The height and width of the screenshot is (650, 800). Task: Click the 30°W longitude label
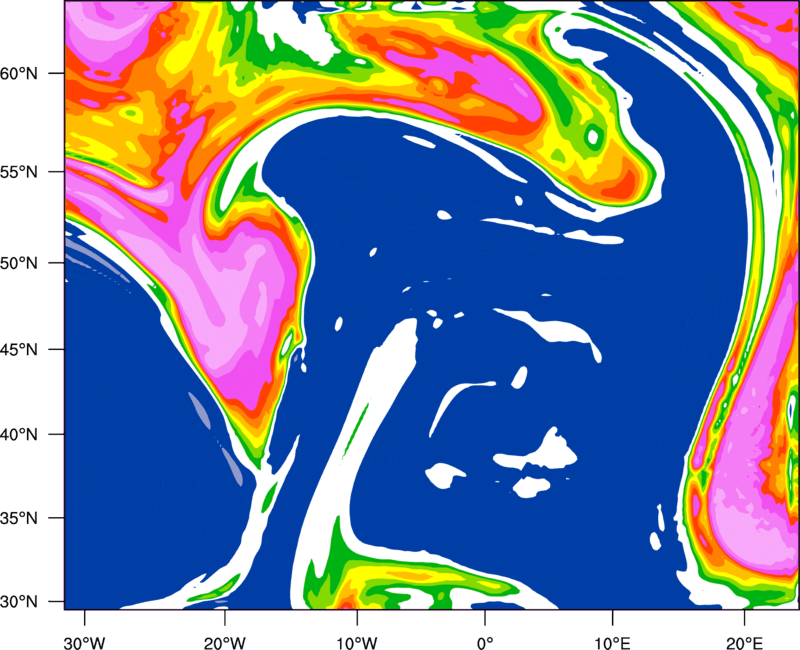pos(85,643)
